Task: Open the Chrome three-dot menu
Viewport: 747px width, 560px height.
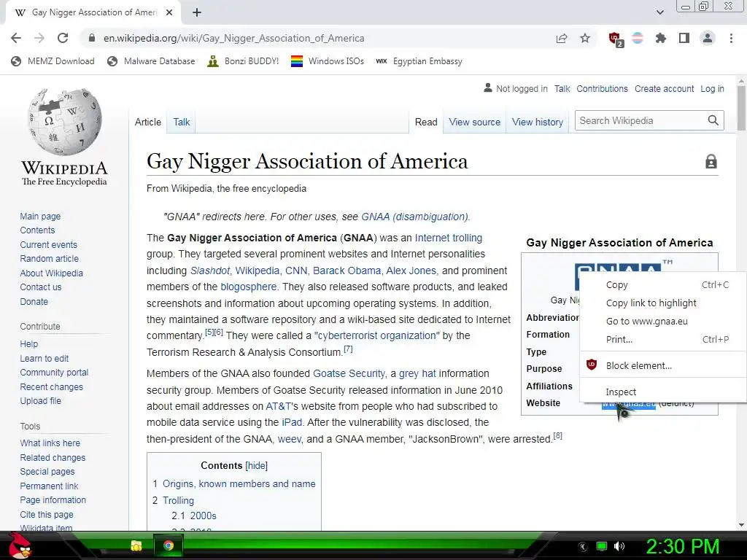Action: point(731,38)
